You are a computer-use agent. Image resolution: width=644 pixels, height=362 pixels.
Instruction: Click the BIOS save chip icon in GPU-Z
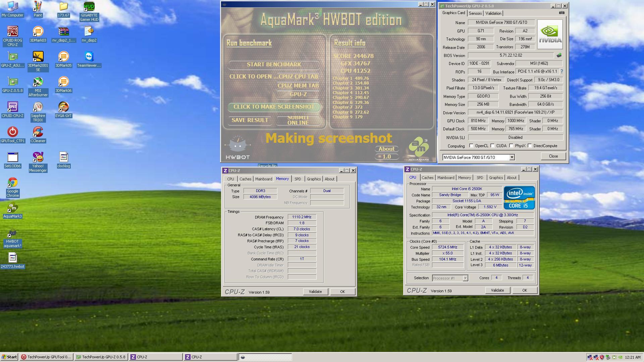click(559, 55)
